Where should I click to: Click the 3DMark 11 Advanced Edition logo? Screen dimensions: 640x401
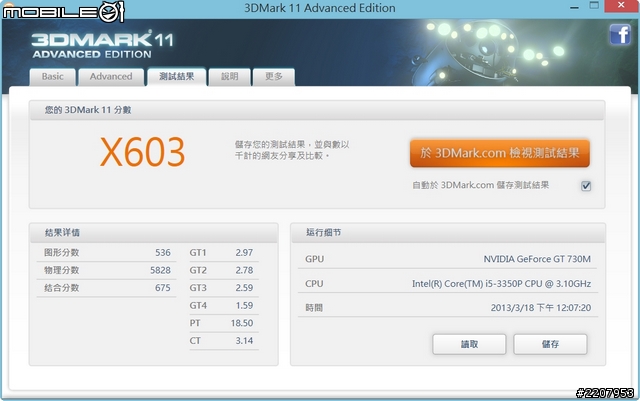[102, 45]
